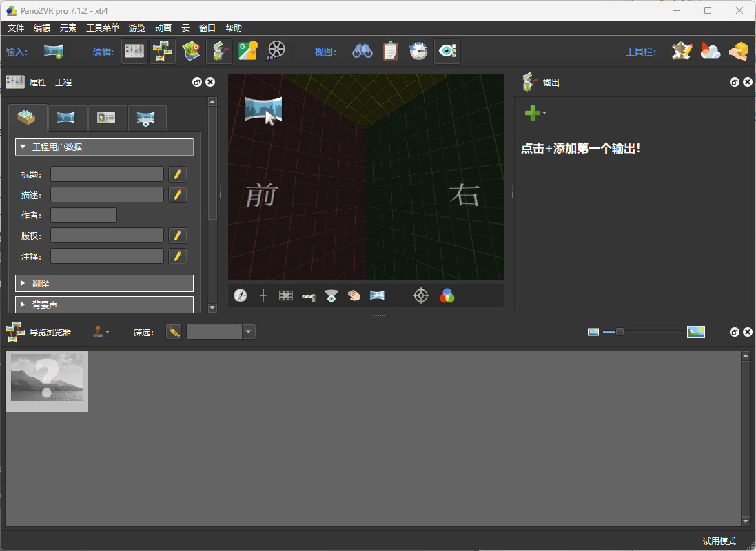Click the panorama image icon under viewer
756x551 pixels.
[377, 295]
